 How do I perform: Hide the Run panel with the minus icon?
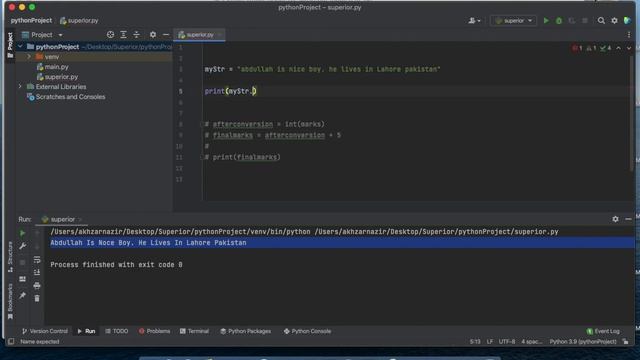coord(628,219)
